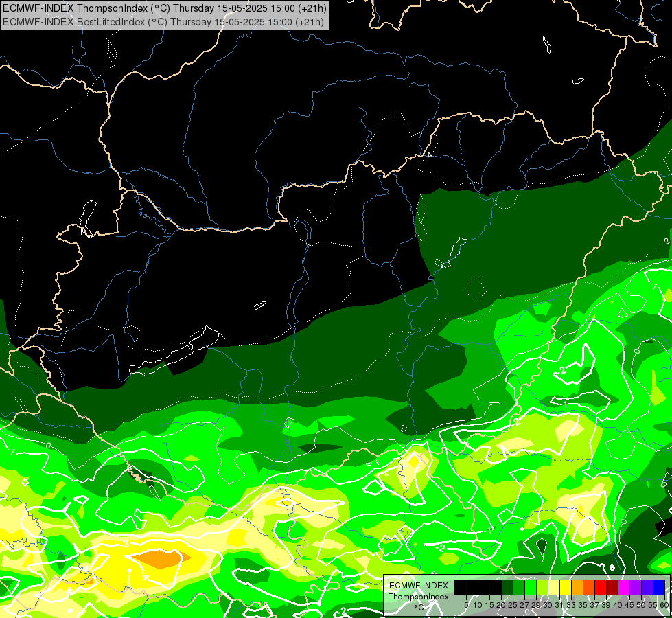Click the ThompsonIndex label in the legend
Viewport: 672px width, 618px height.
[419, 597]
